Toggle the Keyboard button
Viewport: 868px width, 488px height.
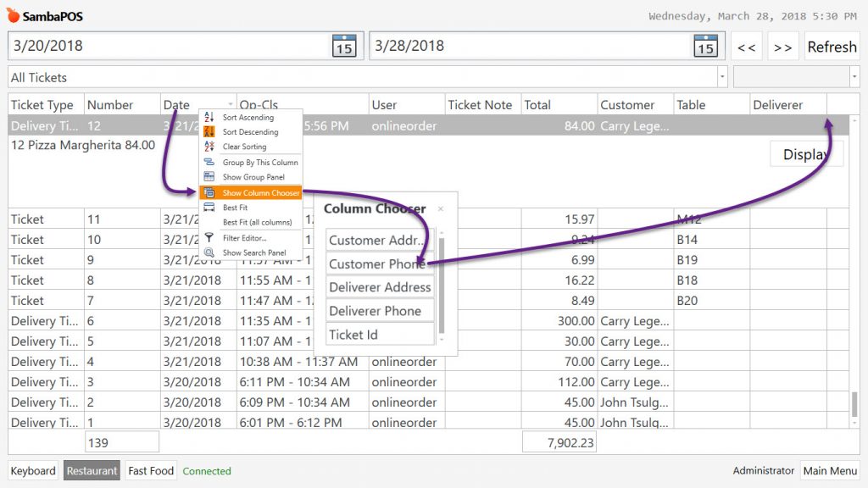point(33,471)
